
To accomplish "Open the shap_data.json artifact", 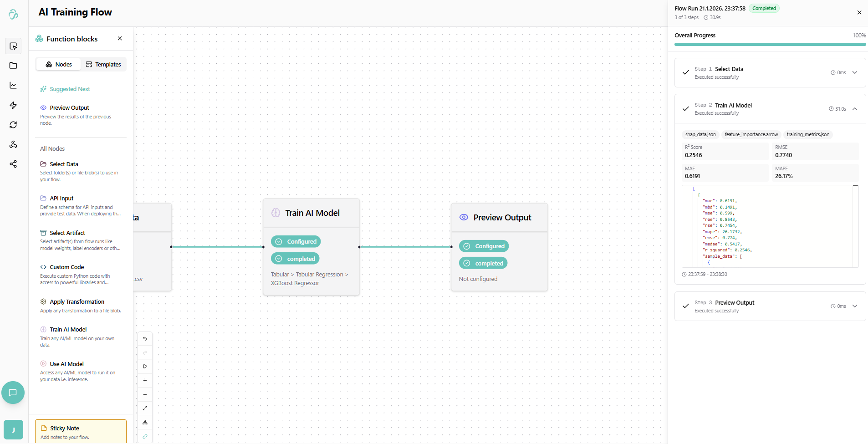I will pos(700,135).
